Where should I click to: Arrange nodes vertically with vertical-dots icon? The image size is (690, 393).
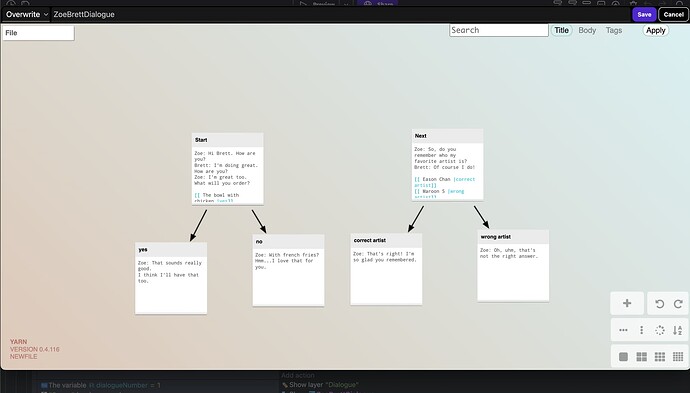pos(642,330)
